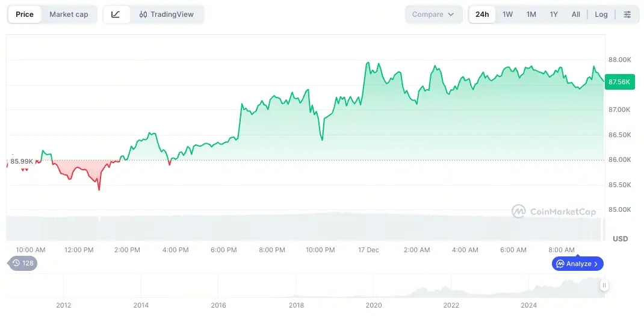Screen dimensions: 644x316
Task: Click the range slider handle on timeline
Action: (x=604, y=286)
